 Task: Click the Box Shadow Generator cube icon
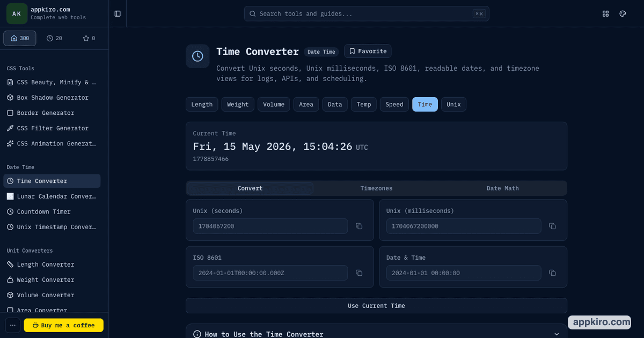pyautogui.click(x=10, y=98)
